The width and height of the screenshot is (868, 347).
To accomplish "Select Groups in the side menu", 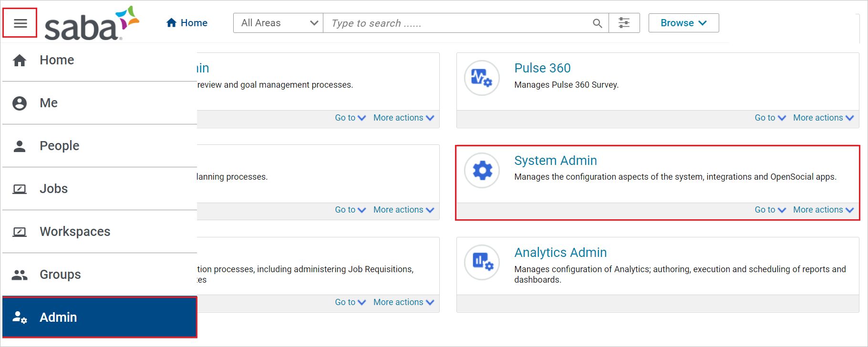I will tap(99, 275).
